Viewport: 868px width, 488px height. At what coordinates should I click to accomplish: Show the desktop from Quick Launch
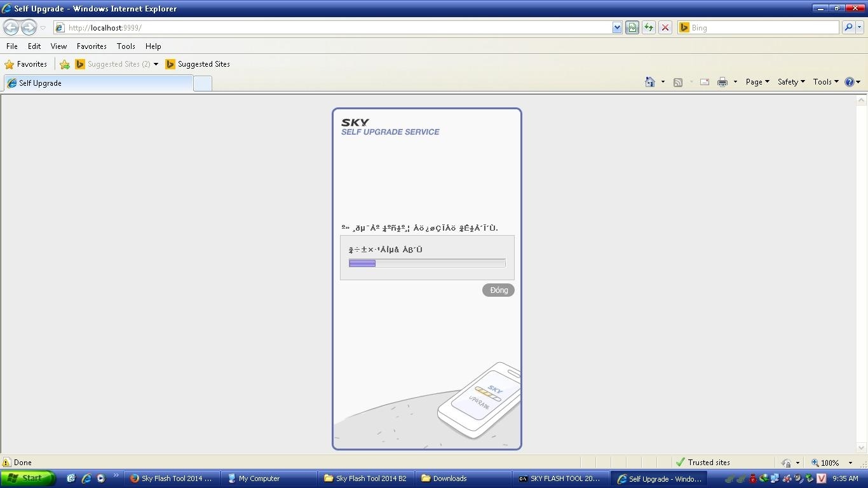[x=71, y=478]
